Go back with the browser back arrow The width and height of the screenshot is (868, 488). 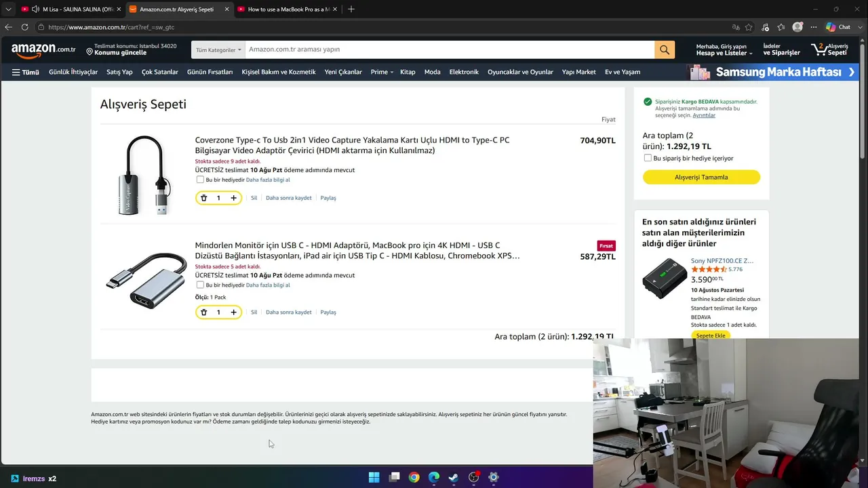pyautogui.click(x=8, y=27)
